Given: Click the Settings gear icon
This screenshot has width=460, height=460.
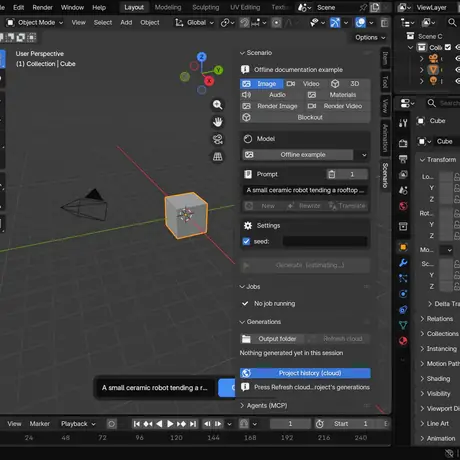Looking at the screenshot, I should (248, 225).
